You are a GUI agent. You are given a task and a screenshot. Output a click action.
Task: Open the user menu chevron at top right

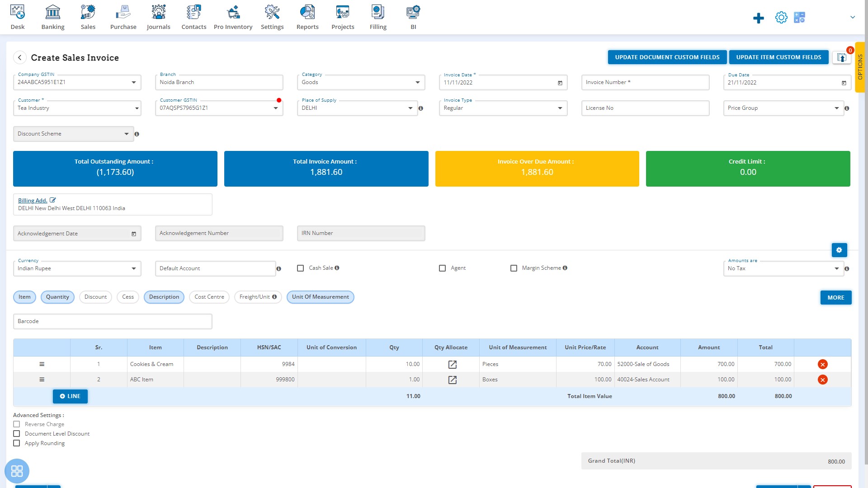click(x=853, y=17)
